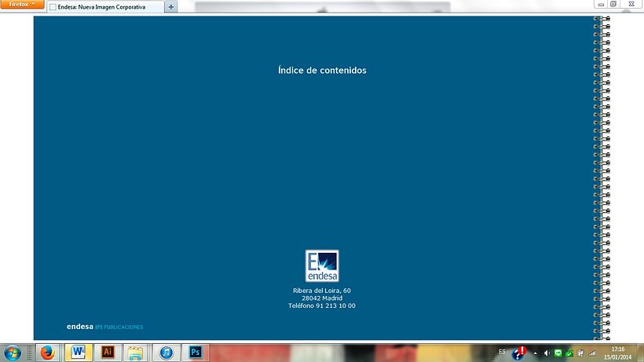Click the Ribera del Loira, 60 address line

coord(322,291)
